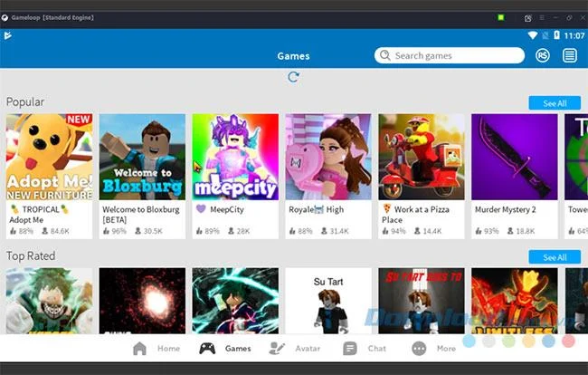Click the 'Murder Mystery 2' title text
Viewport: 588px width, 375px height.
[505, 209]
